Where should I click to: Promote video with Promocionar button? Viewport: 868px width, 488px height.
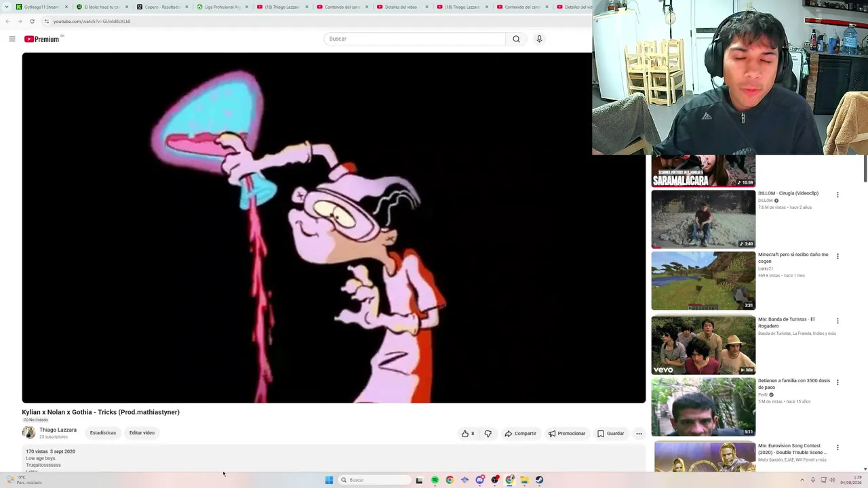567,434
